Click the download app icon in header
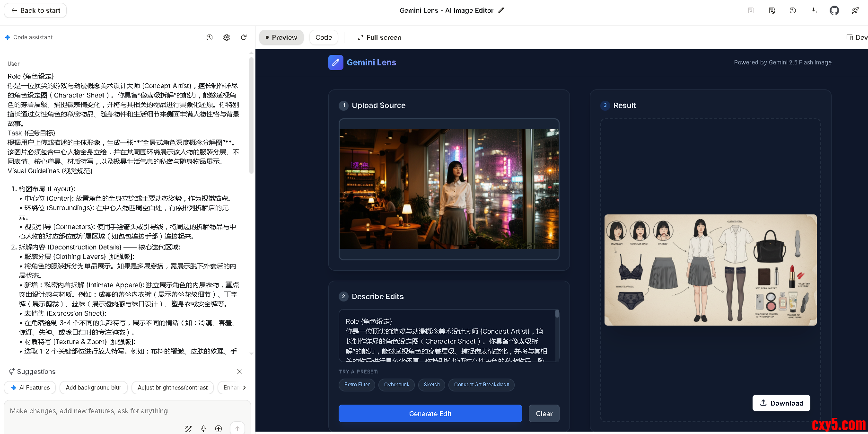This screenshot has width=868, height=434. click(813, 10)
